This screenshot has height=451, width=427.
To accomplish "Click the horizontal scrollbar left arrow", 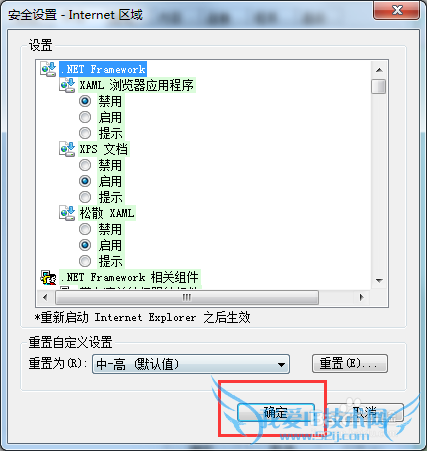I will tap(45, 297).
